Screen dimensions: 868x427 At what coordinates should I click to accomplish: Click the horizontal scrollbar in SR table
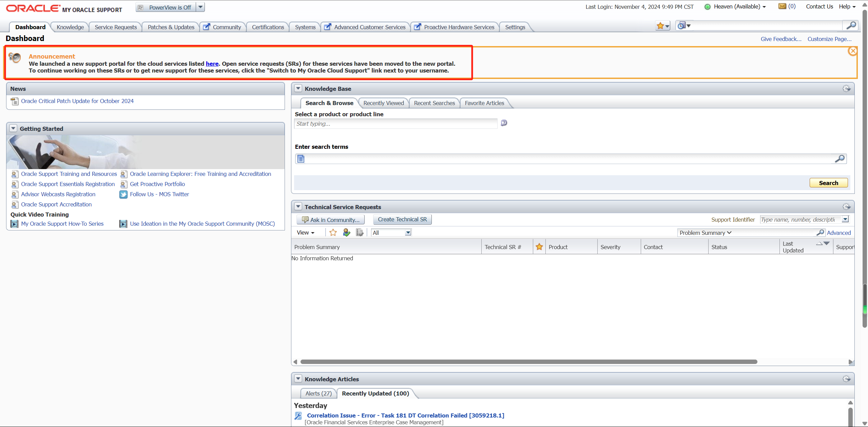(528, 362)
